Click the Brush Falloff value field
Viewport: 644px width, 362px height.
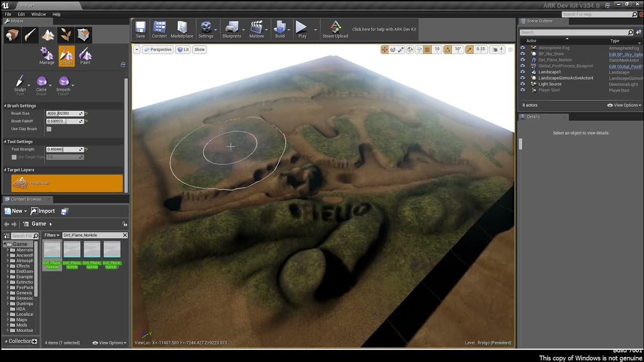[64, 121]
